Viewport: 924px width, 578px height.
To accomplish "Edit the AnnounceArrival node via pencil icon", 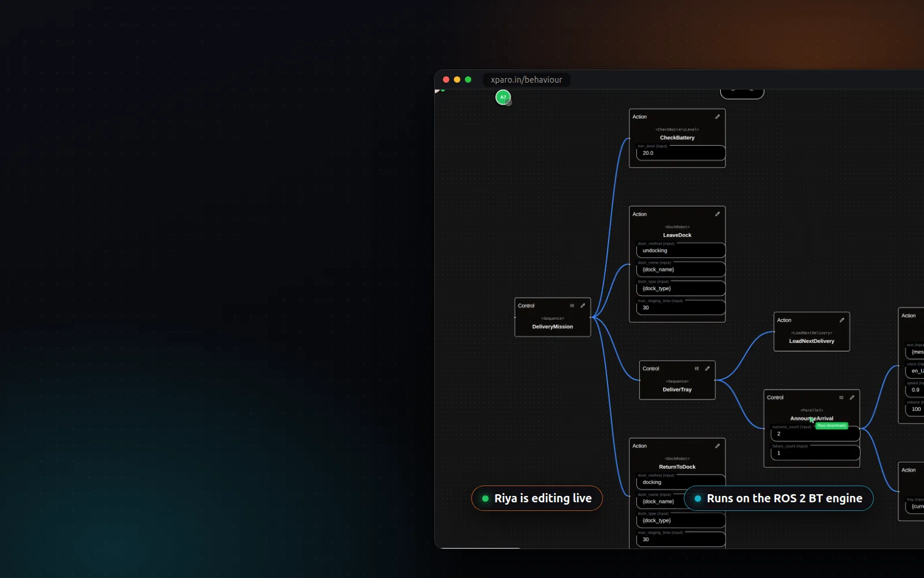I will pyautogui.click(x=852, y=398).
